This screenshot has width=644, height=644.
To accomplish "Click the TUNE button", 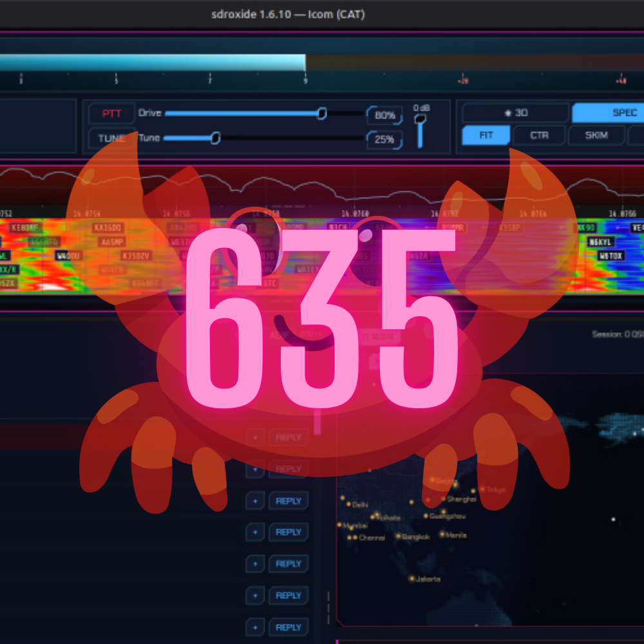I will point(111,138).
